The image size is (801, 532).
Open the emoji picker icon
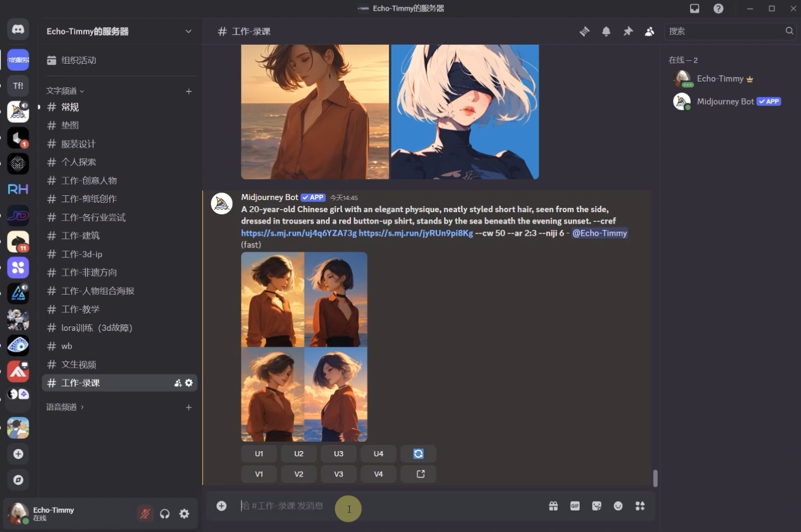[x=618, y=506]
